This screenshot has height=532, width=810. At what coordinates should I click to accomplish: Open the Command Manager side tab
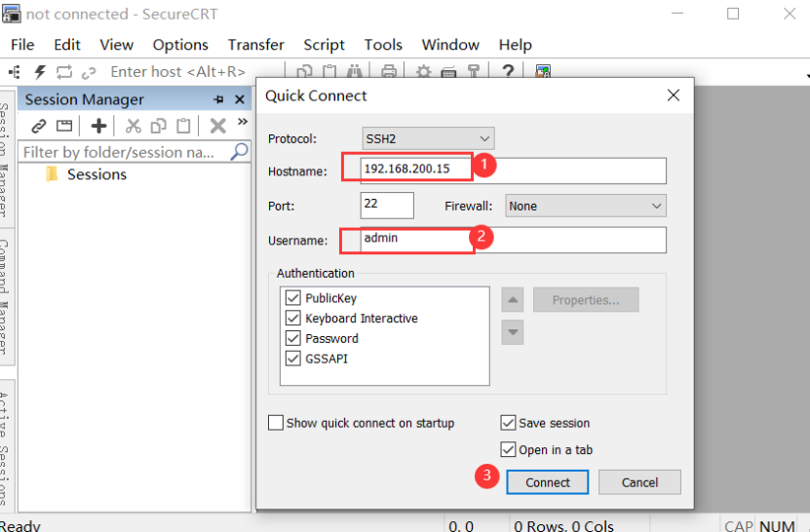coord(5,297)
